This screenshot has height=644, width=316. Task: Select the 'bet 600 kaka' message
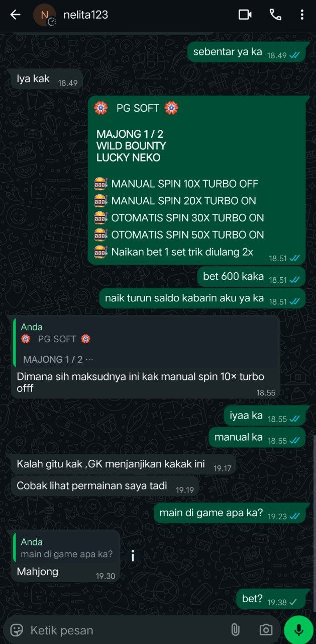(x=251, y=277)
